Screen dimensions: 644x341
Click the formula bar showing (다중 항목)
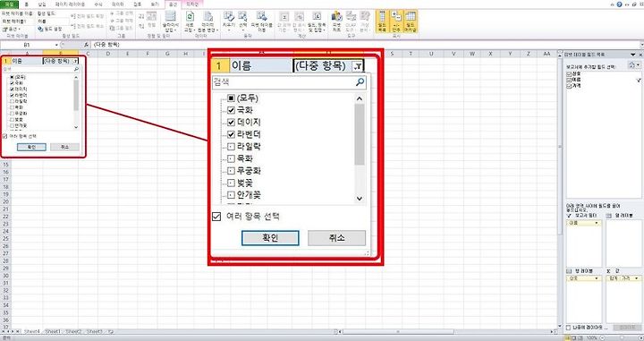tap(366, 45)
